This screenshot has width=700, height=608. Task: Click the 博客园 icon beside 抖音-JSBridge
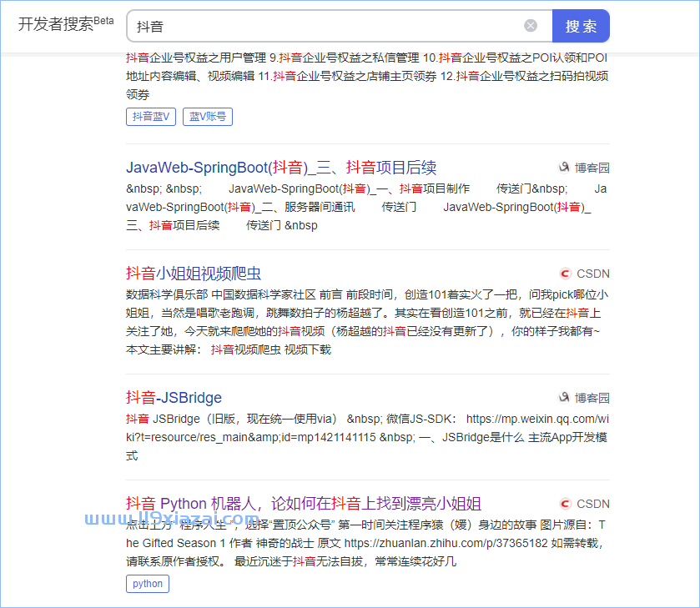click(x=564, y=397)
